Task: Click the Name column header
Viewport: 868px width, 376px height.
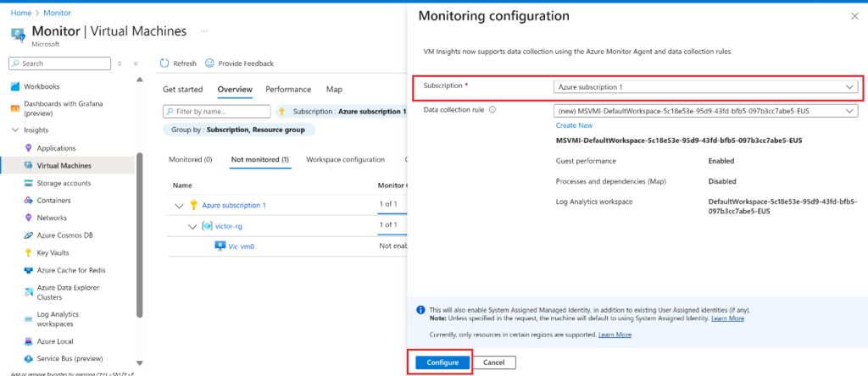Action: (x=182, y=185)
